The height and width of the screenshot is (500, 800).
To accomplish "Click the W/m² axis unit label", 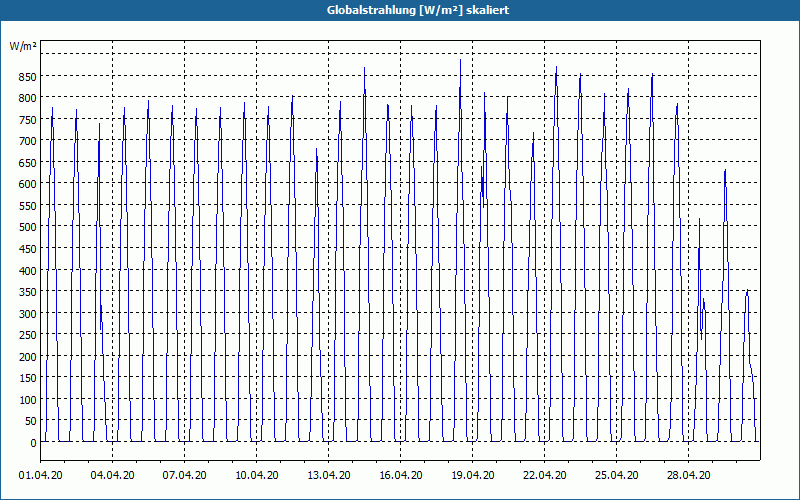I will pyautogui.click(x=23, y=46).
